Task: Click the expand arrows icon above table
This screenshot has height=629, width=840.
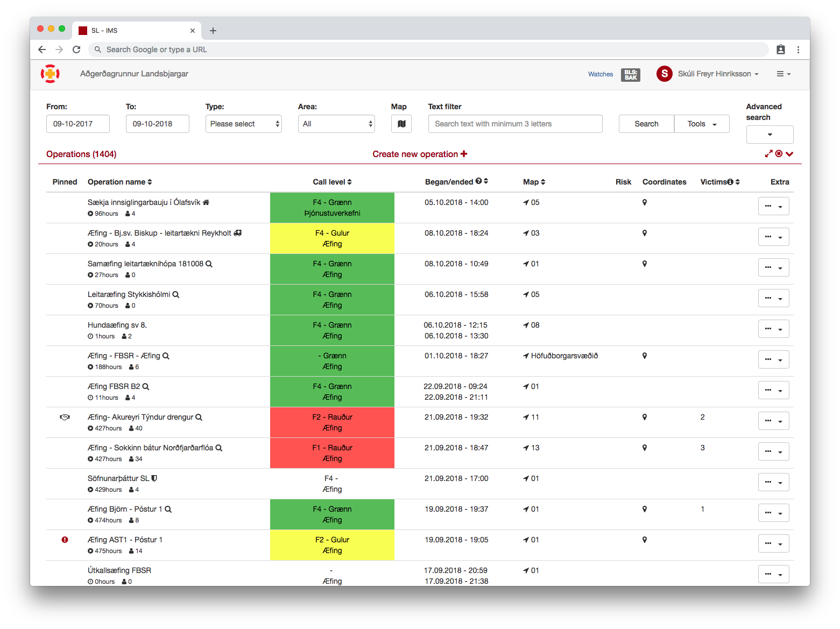Action: pyautogui.click(x=768, y=154)
